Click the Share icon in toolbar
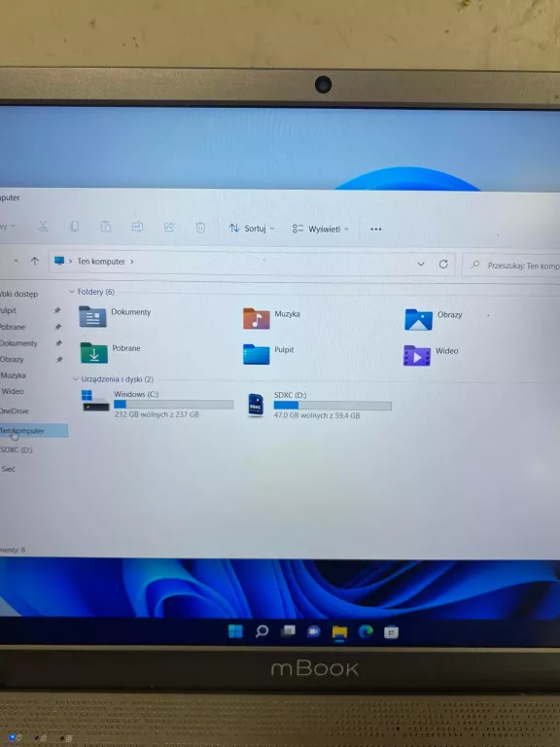 point(169,228)
